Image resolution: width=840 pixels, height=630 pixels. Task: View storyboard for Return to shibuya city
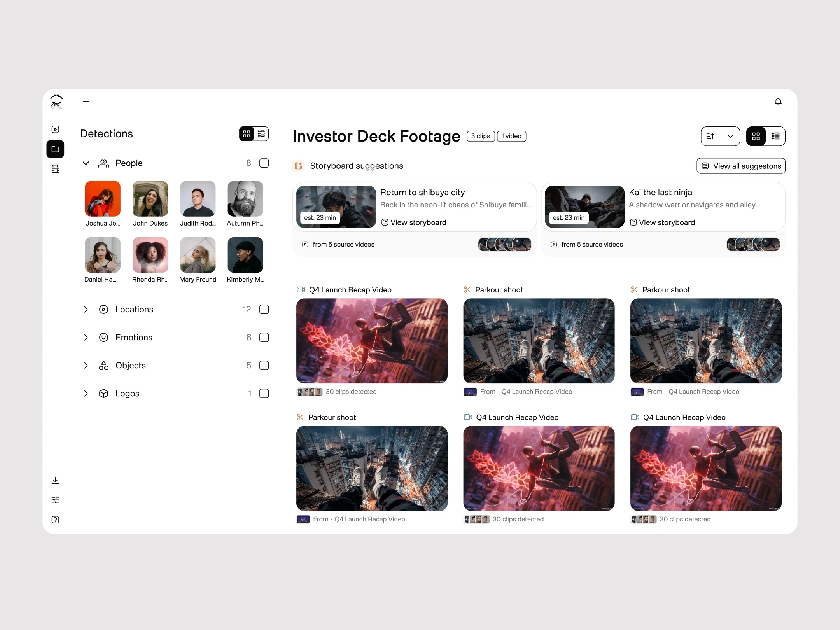(x=414, y=222)
